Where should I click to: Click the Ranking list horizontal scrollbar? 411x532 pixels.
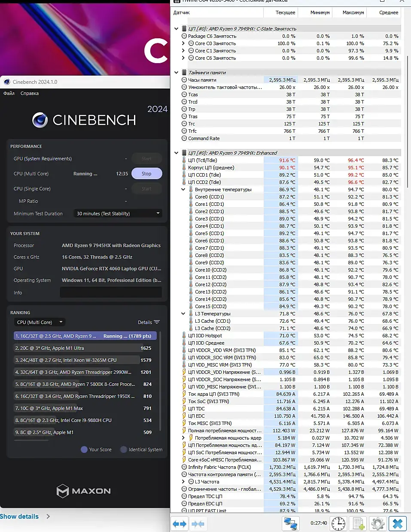32,440
